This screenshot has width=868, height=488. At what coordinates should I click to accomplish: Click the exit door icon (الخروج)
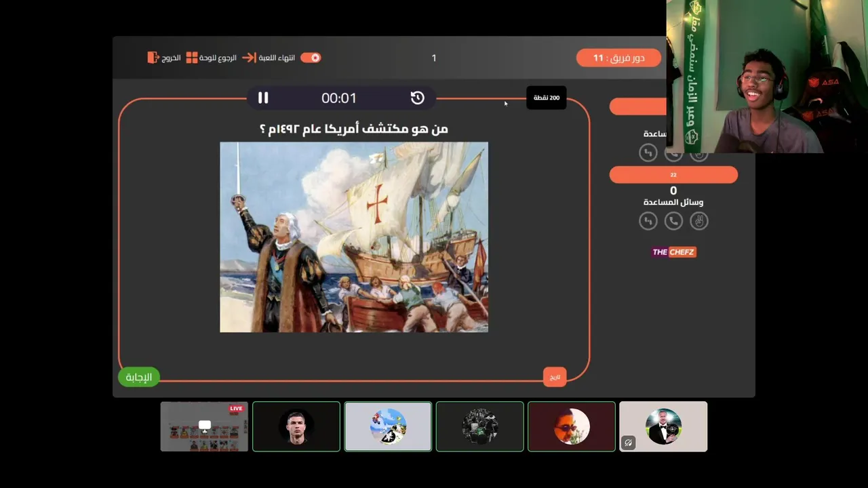tap(153, 58)
